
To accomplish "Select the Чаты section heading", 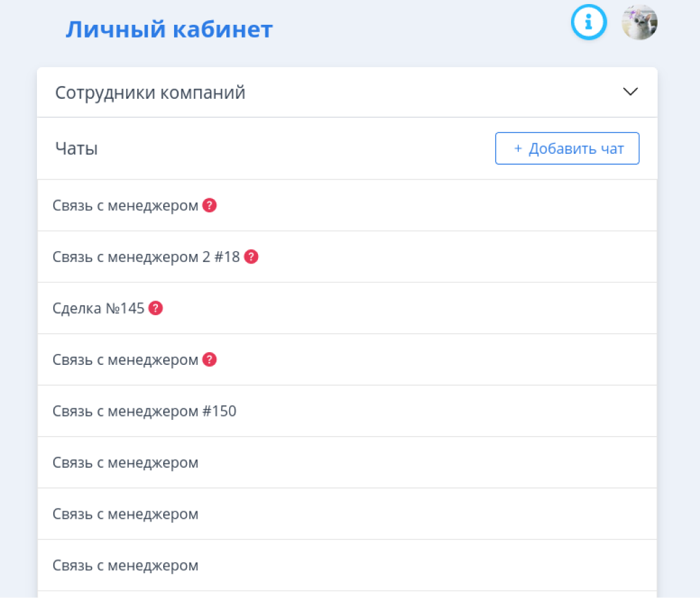I will click(x=77, y=148).
